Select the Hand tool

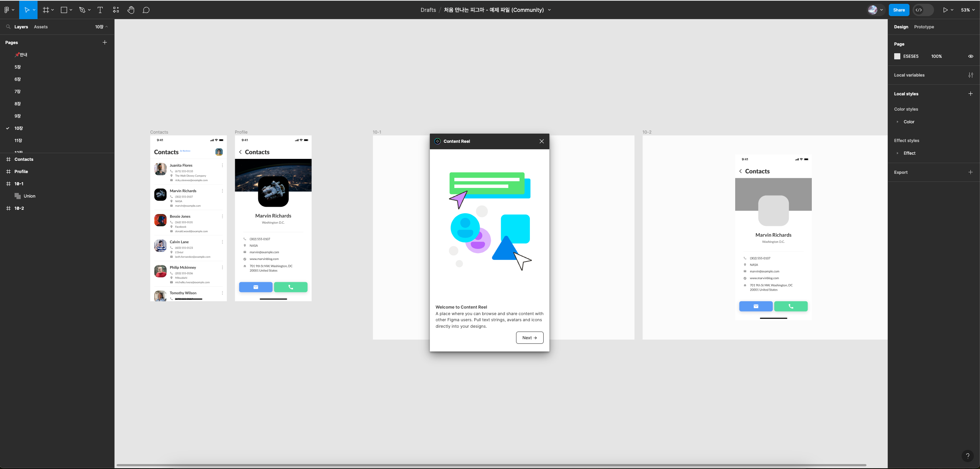[131, 10]
